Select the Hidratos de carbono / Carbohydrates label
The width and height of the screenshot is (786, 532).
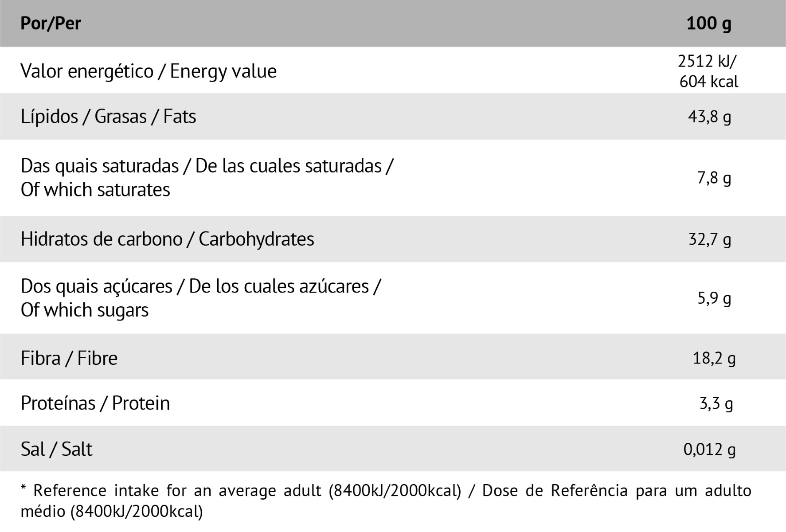tap(167, 239)
